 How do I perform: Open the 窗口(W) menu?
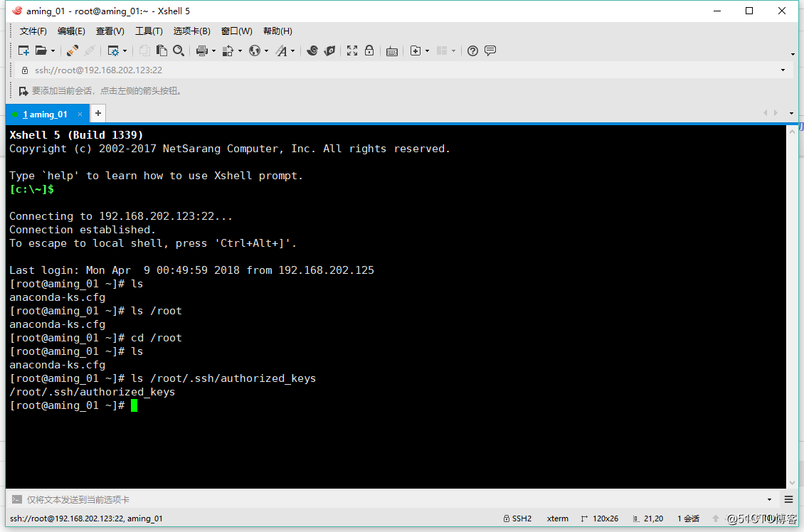(x=237, y=31)
